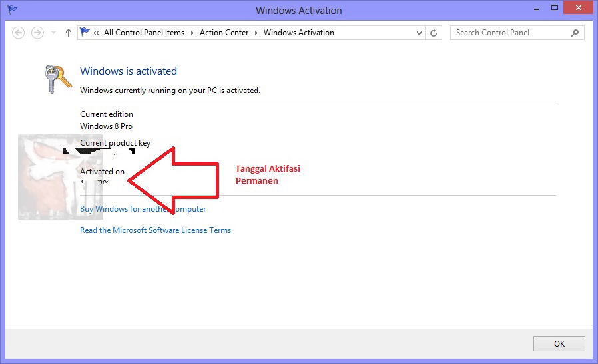Click 'Windows 8 Pro' edition text
The width and height of the screenshot is (598, 364).
coord(106,126)
